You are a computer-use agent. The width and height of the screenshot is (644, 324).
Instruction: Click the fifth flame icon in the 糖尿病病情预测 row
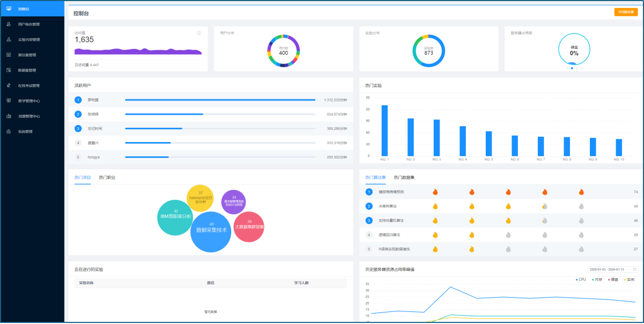click(x=581, y=192)
